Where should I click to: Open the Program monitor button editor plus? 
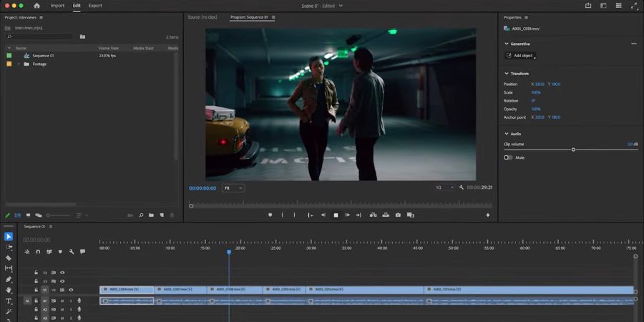488,215
